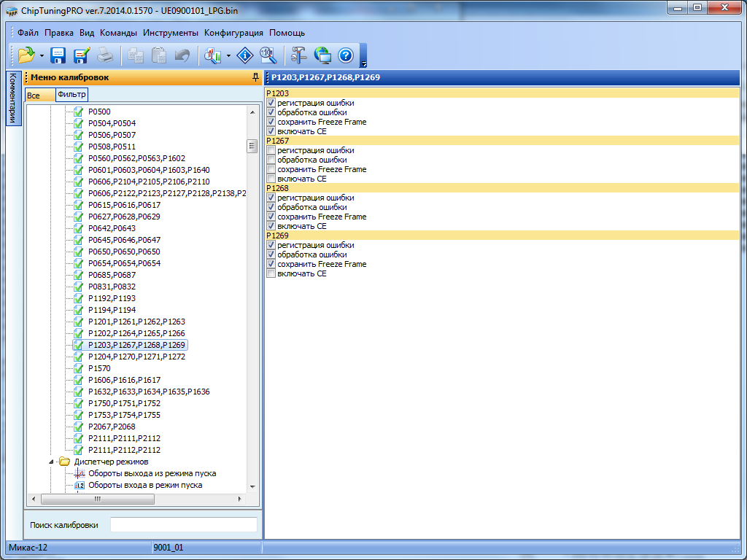Open the info diamond icon in toolbar
Viewport: 747px width, 560px height.
tap(246, 55)
